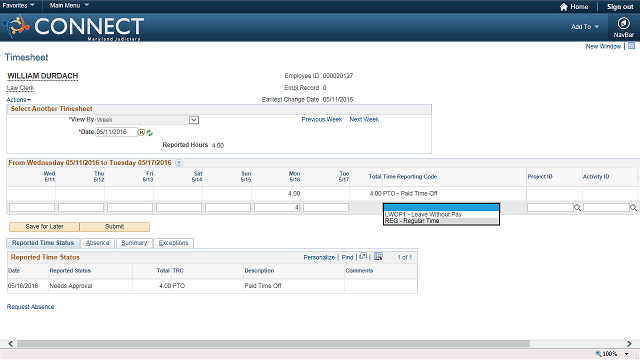Click the Find link
640x360 pixels.
tap(347, 258)
